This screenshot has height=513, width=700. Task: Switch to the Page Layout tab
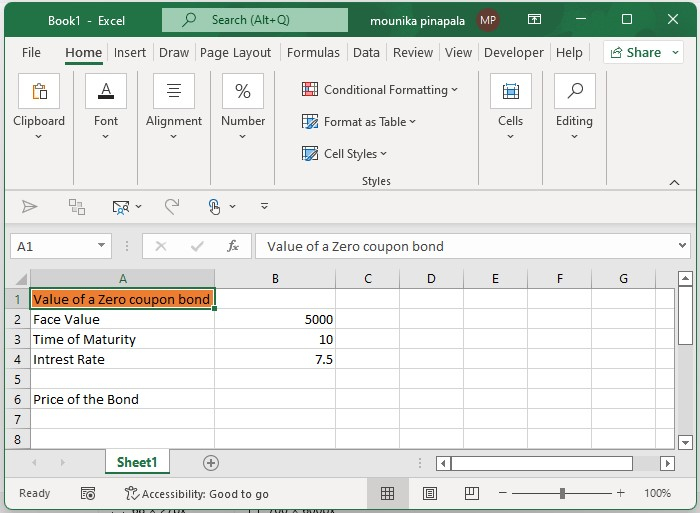click(235, 53)
